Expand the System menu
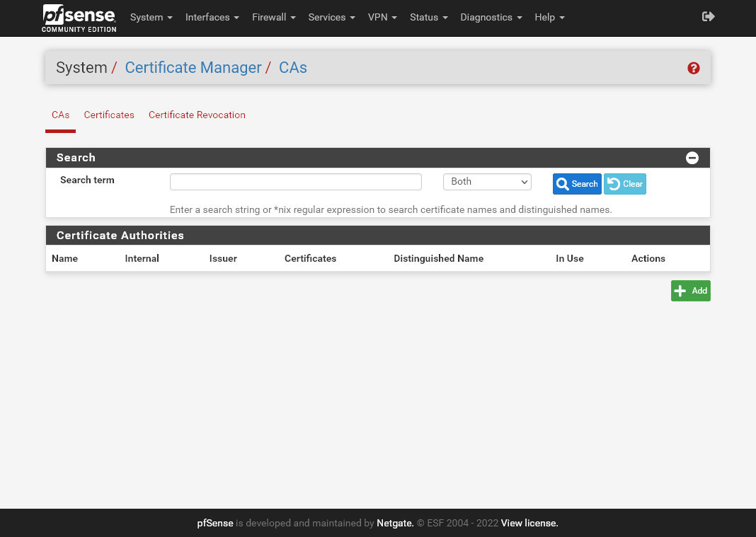 point(150,17)
